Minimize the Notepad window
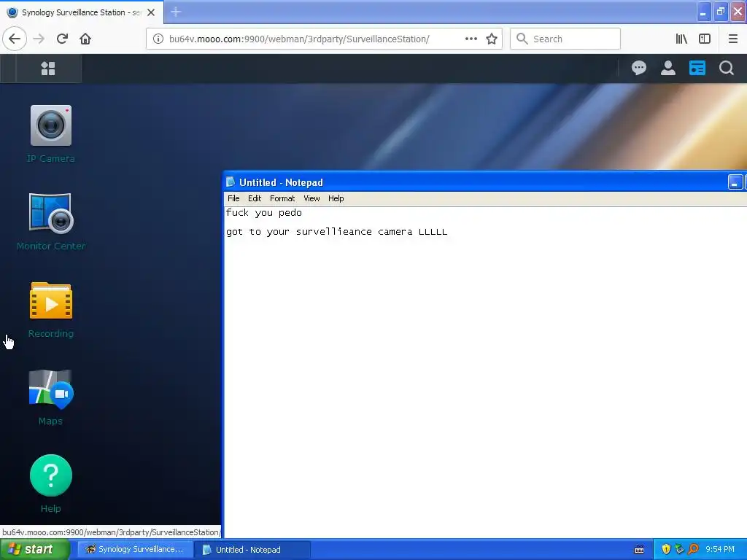747x560 pixels. (735, 182)
